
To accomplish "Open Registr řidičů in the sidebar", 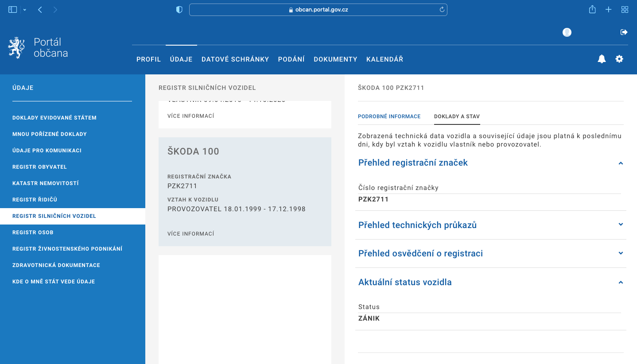I will pos(35,200).
